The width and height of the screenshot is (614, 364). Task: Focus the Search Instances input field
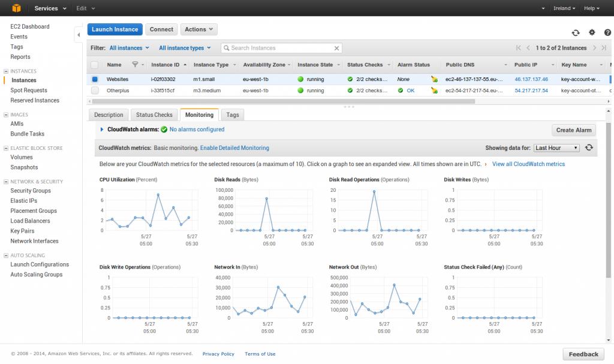(x=281, y=48)
